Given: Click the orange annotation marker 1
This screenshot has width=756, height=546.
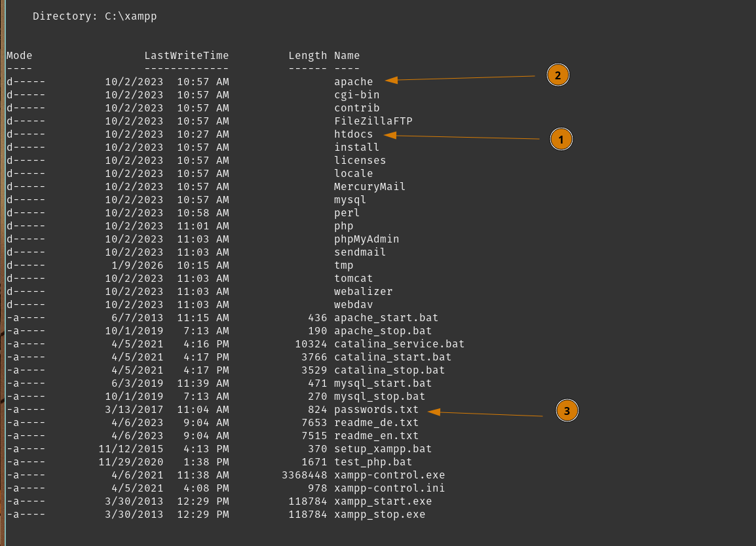Looking at the screenshot, I should [x=561, y=139].
